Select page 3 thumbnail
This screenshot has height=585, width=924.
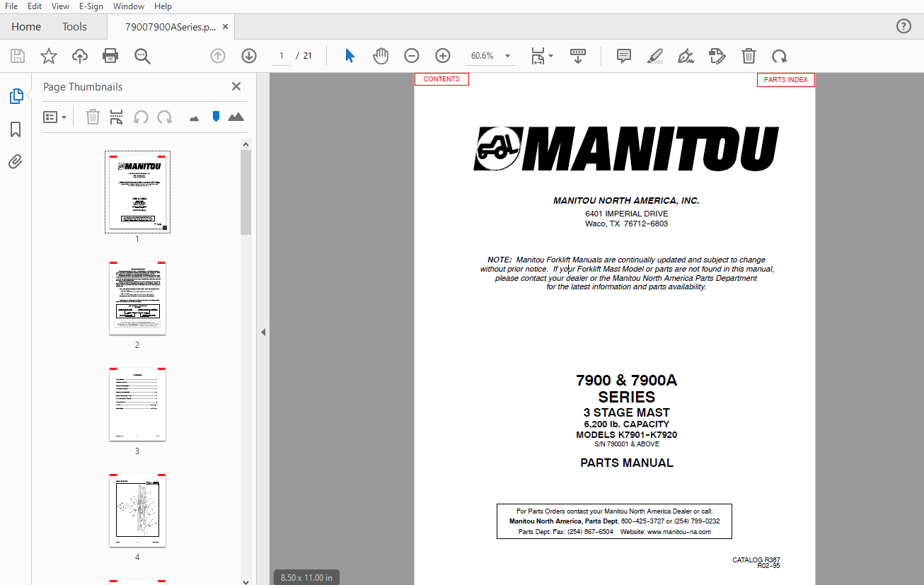[137, 404]
